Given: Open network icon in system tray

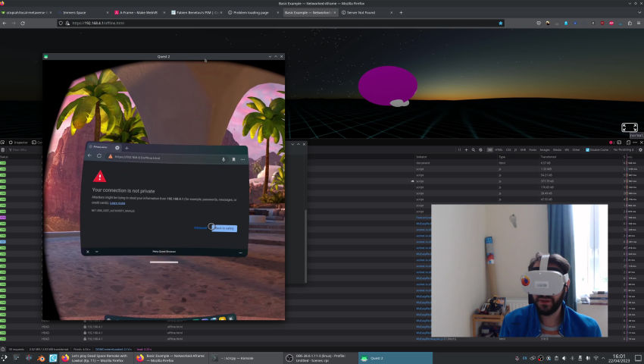Looking at the screenshot, I should [x=596, y=358].
